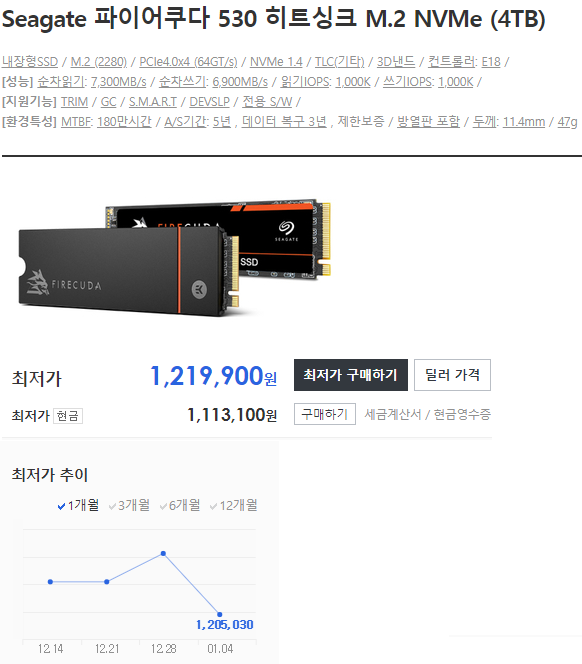Click the S.M.A.R.T feature link
The image size is (582, 664).
[x=152, y=102]
